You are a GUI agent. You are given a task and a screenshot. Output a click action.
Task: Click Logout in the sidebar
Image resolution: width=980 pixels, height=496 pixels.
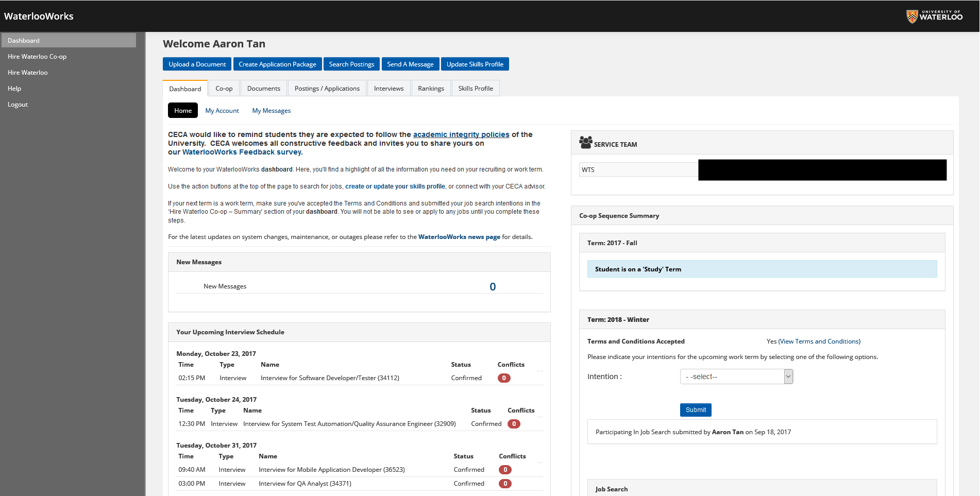(18, 105)
